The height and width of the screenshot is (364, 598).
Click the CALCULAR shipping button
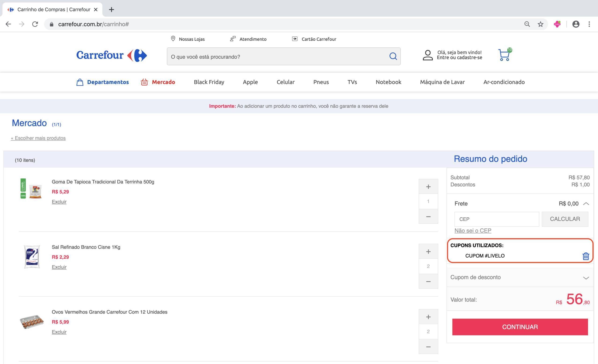point(565,219)
